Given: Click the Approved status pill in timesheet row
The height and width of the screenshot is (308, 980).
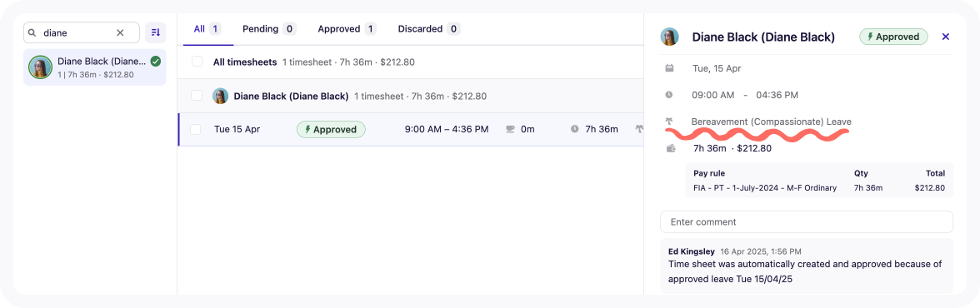Looking at the screenshot, I should [331, 129].
